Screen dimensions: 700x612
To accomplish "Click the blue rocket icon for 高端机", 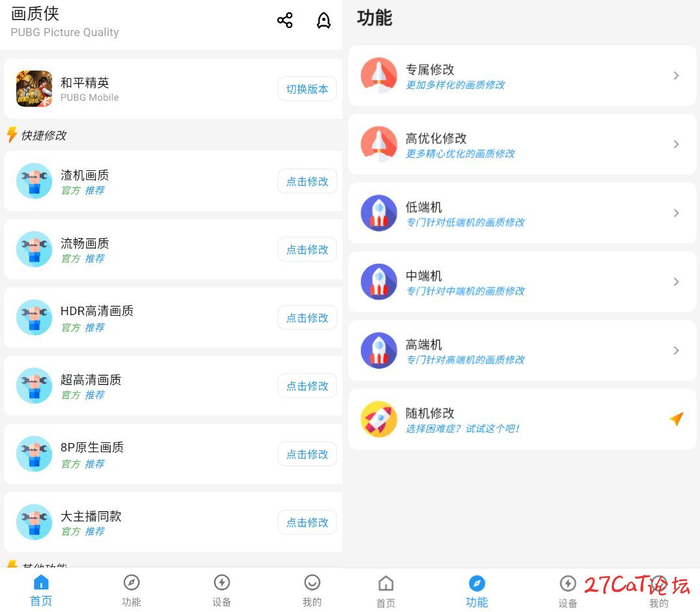I will click(378, 350).
